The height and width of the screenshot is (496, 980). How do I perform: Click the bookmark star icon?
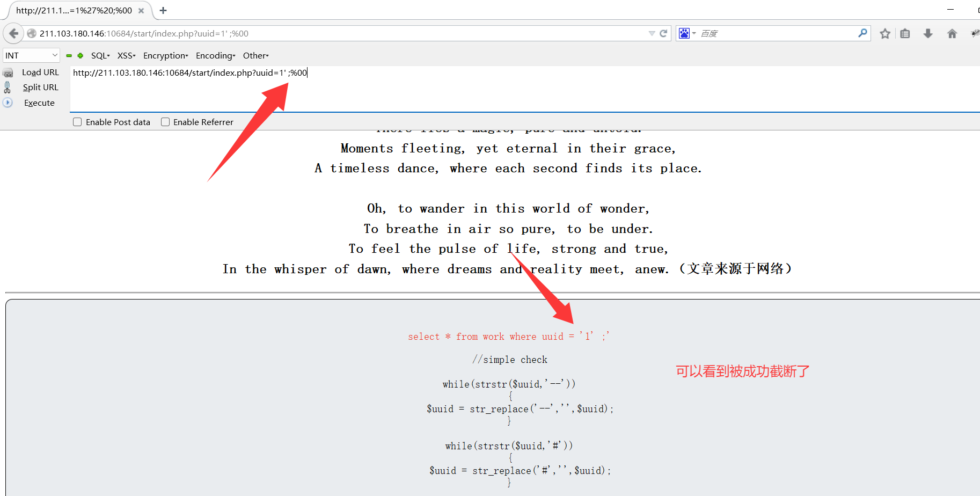(x=885, y=34)
